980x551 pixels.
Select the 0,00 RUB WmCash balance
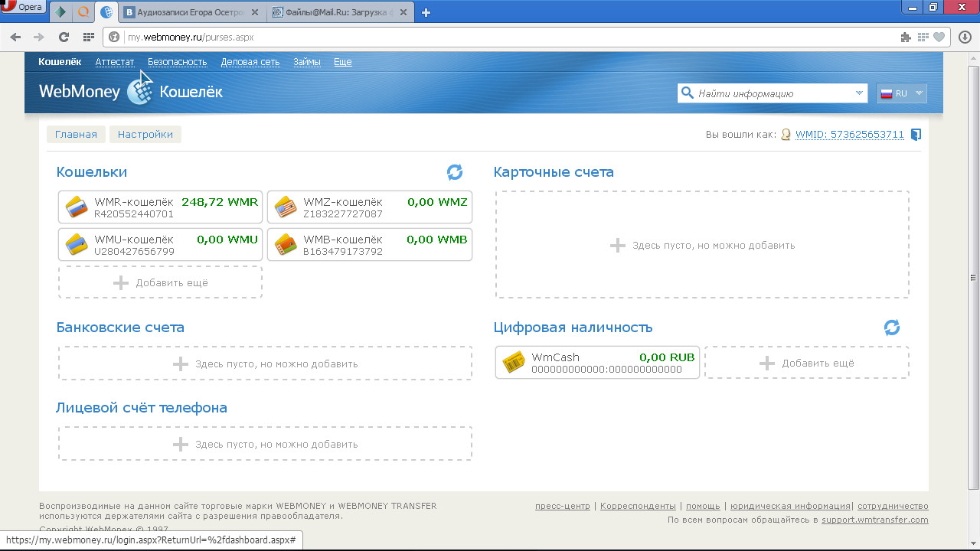click(667, 357)
